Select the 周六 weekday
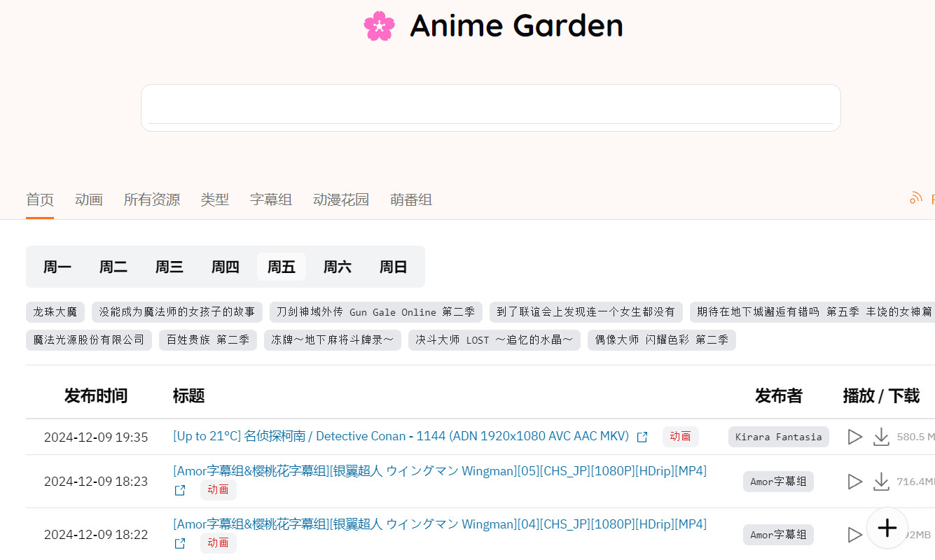The height and width of the screenshot is (560, 935). coord(338,267)
